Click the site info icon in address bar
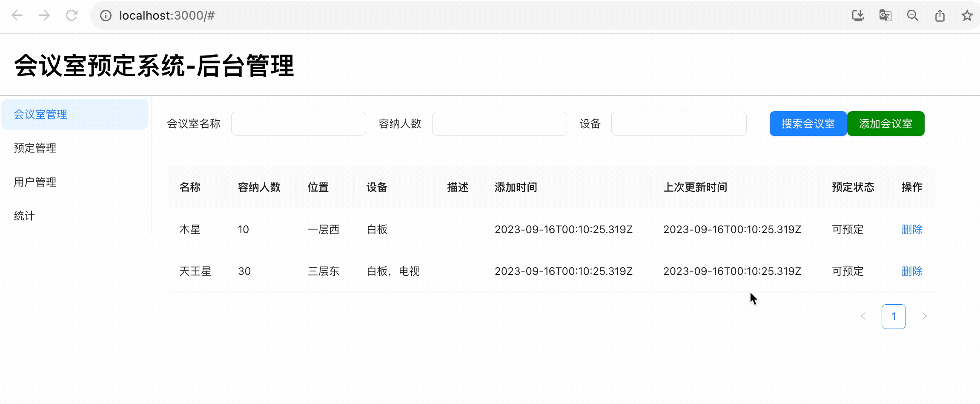The image size is (980, 404). 106,16
